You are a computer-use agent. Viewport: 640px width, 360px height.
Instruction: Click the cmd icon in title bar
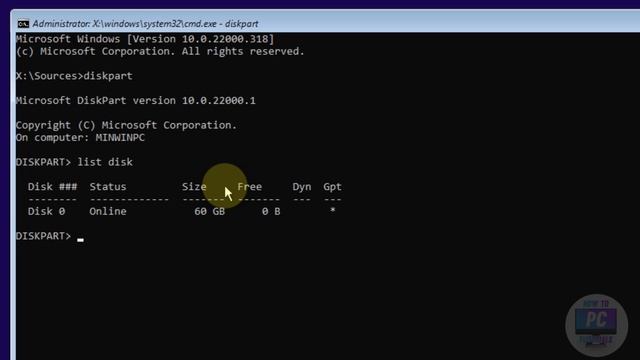coord(23,24)
